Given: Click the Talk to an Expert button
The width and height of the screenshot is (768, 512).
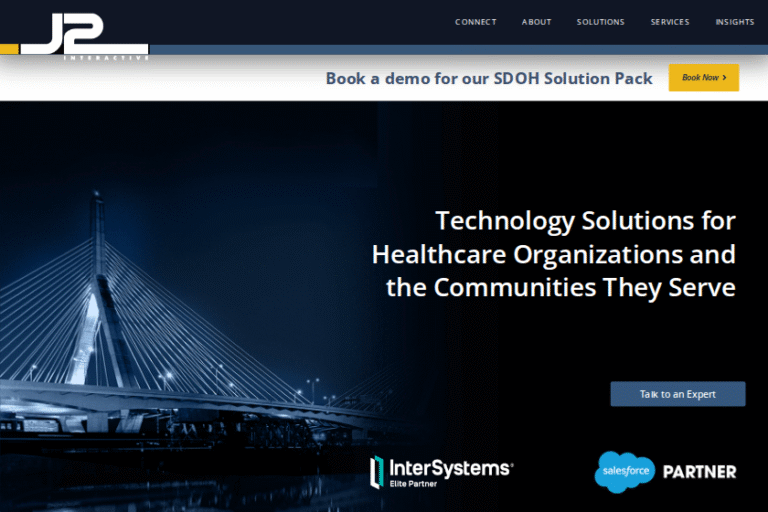Looking at the screenshot, I should (677, 394).
